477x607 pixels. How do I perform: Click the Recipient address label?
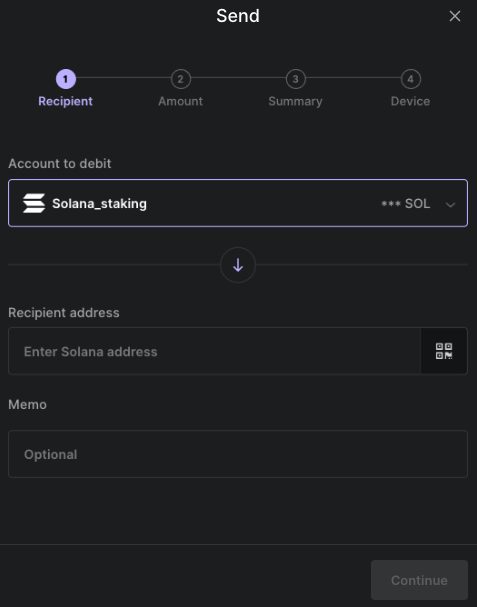(64, 313)
